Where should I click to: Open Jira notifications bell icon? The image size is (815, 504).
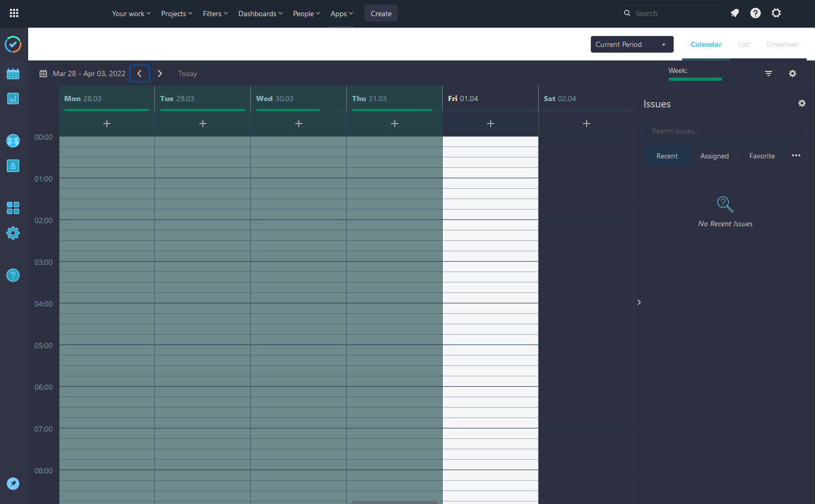735,13
